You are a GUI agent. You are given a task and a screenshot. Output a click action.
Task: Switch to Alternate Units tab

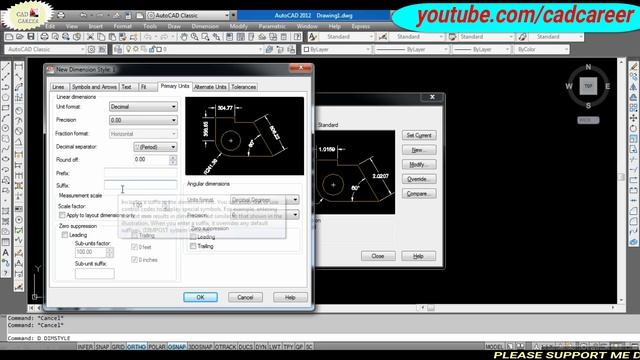(x=210, y=87)
